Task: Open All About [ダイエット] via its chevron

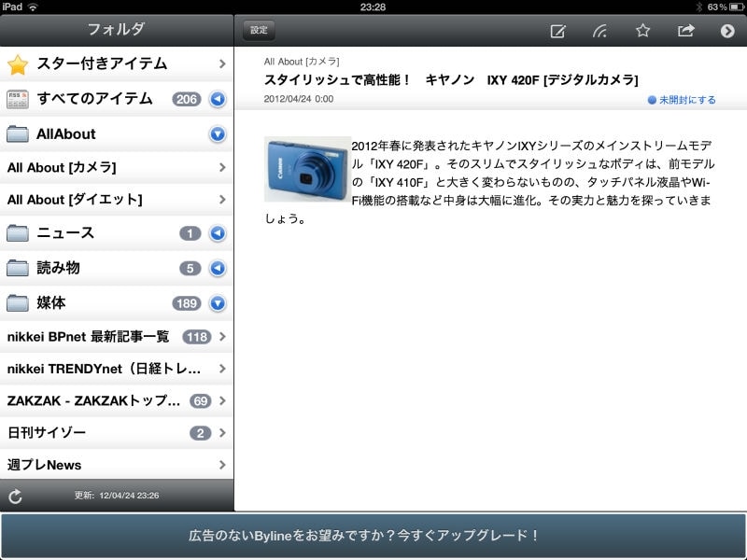Action: [224, 198]
